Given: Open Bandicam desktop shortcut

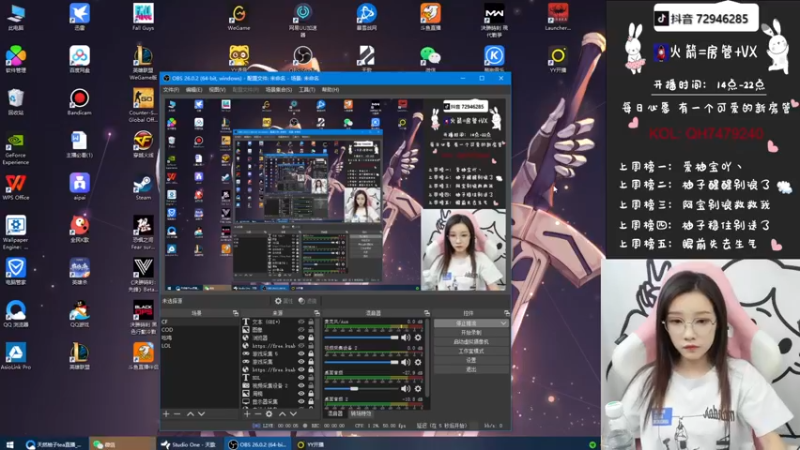Looking at the screenshot, I should (79, 102).
